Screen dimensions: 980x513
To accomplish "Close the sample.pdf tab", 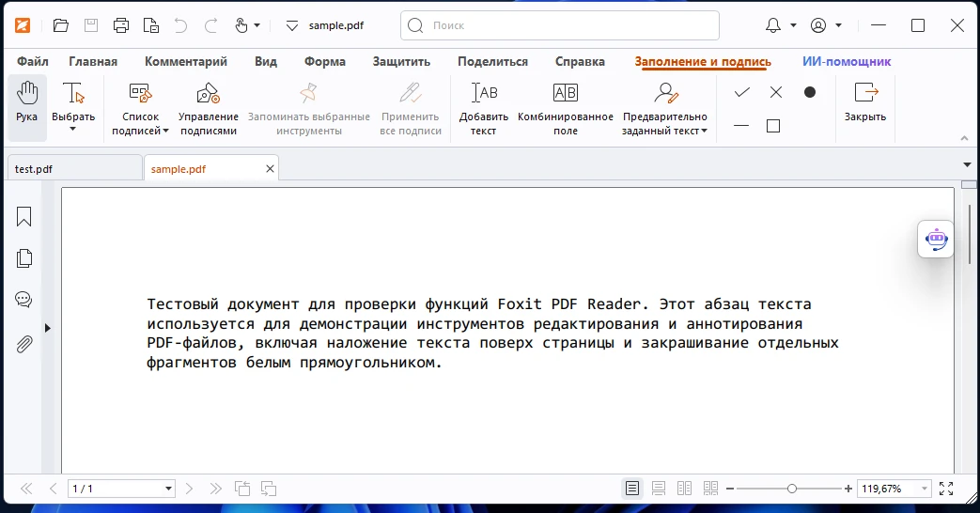I will (270, 169).
